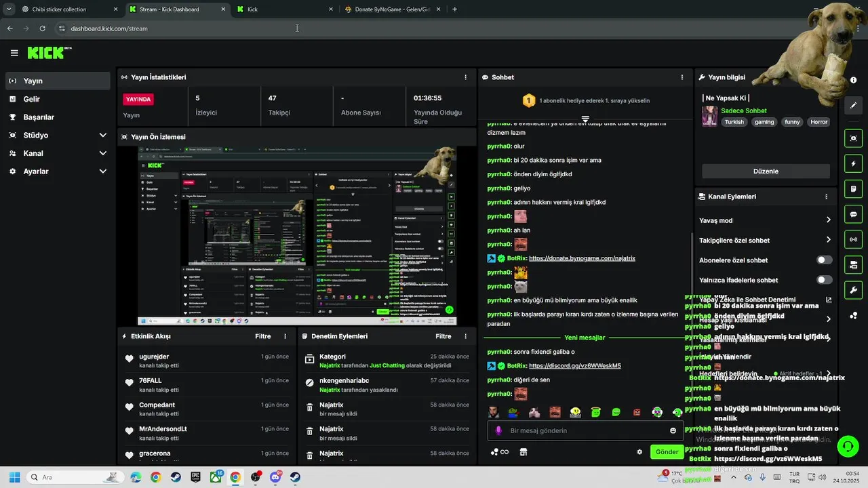
Task: Click the stream preview thumbnail
Action: tap(297, 235)
